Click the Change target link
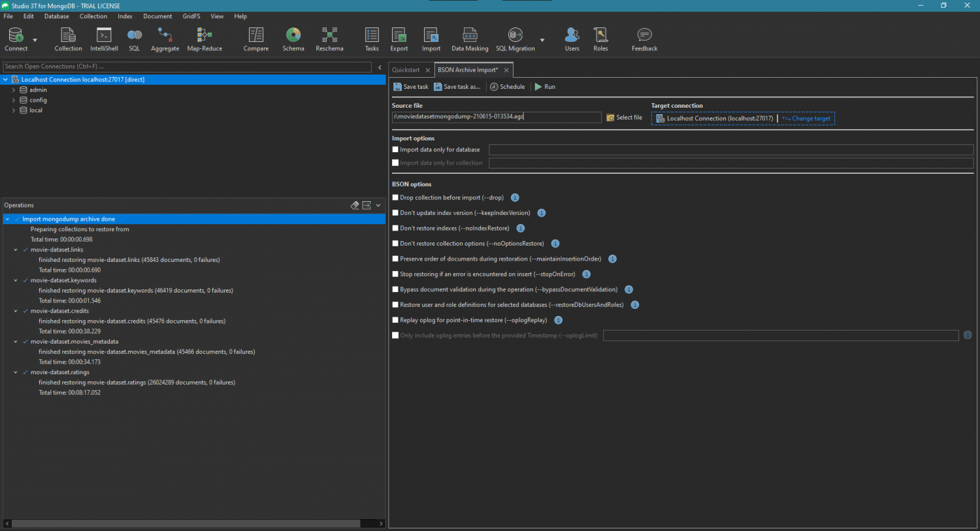 click(x=807, y=119)
